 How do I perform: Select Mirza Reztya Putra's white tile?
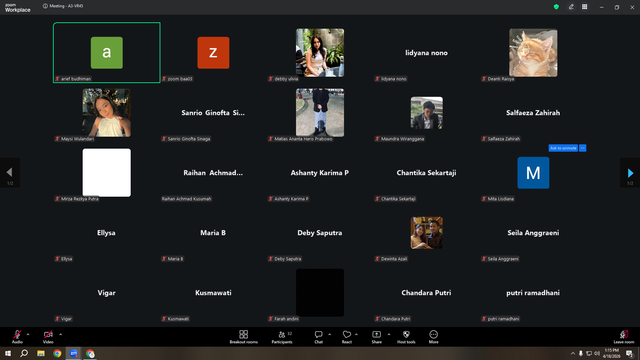click(x=107, y=173)
